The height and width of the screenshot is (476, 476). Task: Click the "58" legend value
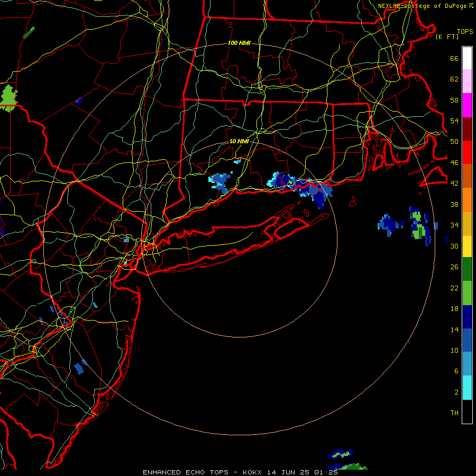tap(454, 100)
